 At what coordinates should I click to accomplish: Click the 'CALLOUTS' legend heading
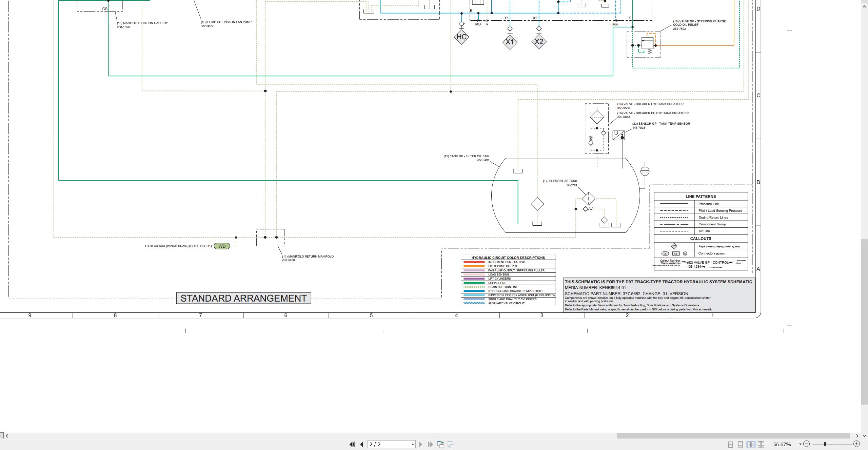701,239
